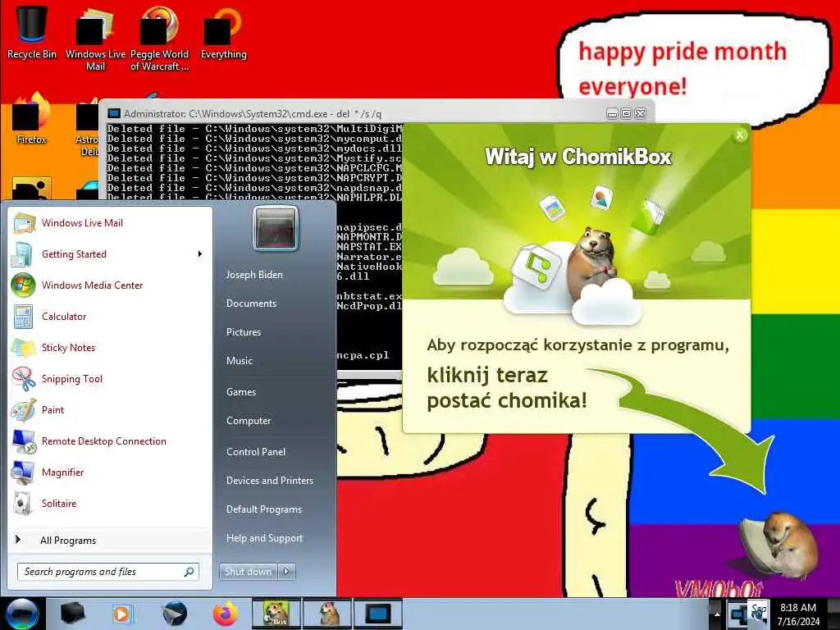Open Control Panel from Start menu
The image size is (840, 630).
click(256, 452)
